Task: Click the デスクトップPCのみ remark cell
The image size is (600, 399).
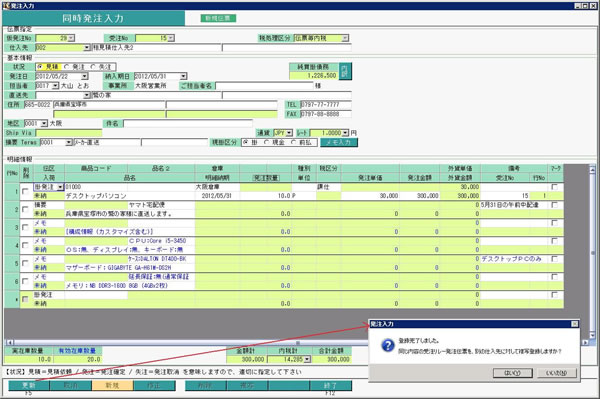Action: pos(514,259)
